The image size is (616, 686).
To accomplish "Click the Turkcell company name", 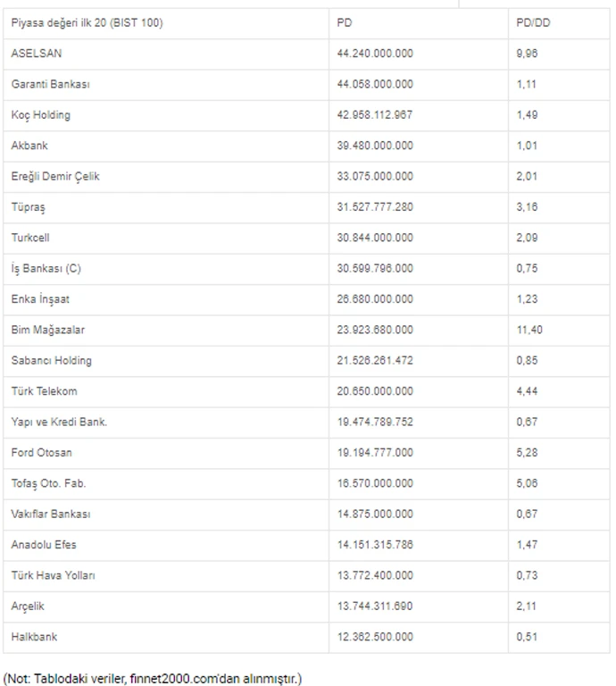I will pos(31,238).
